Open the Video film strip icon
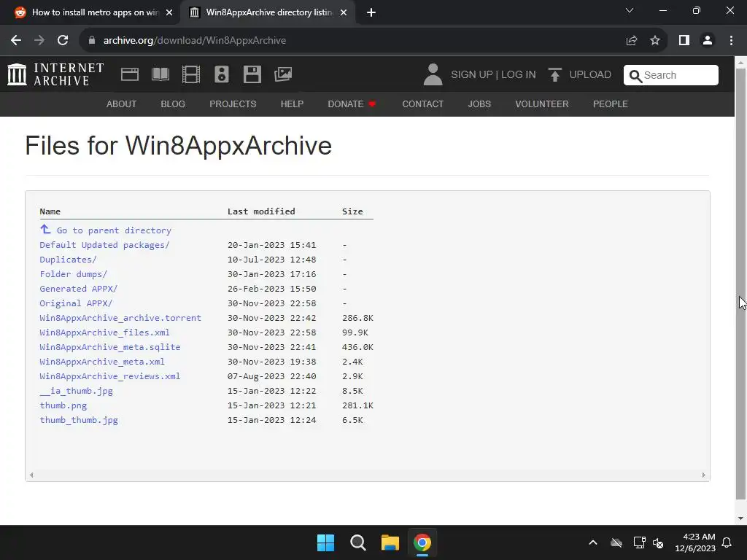 (191, 74)
